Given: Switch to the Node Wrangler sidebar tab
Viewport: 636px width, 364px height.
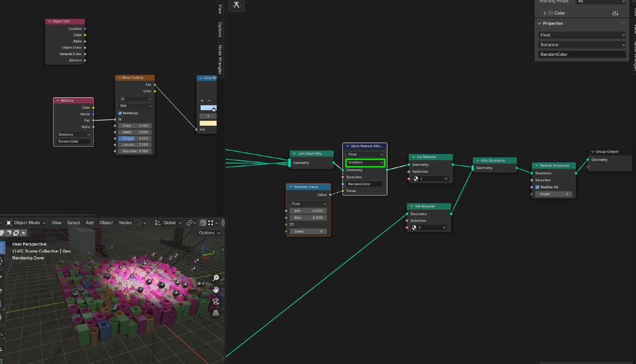Looking at the screenshot, I should pyautogui.click(x=220, y=61).
